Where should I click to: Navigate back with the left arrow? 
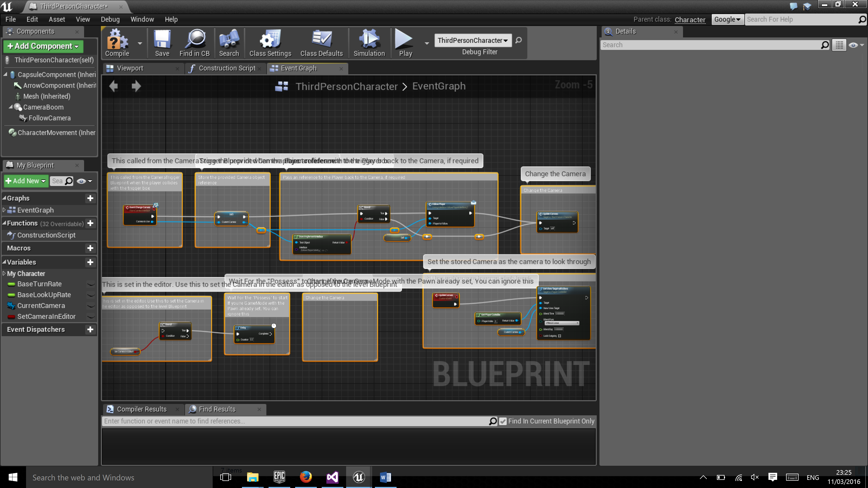114,86
